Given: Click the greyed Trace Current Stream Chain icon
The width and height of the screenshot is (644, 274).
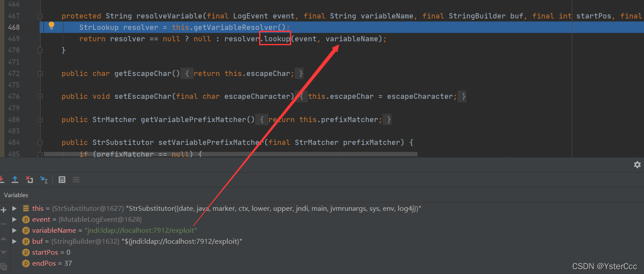Looking at the screenshot, I should [x=76, y=179].
